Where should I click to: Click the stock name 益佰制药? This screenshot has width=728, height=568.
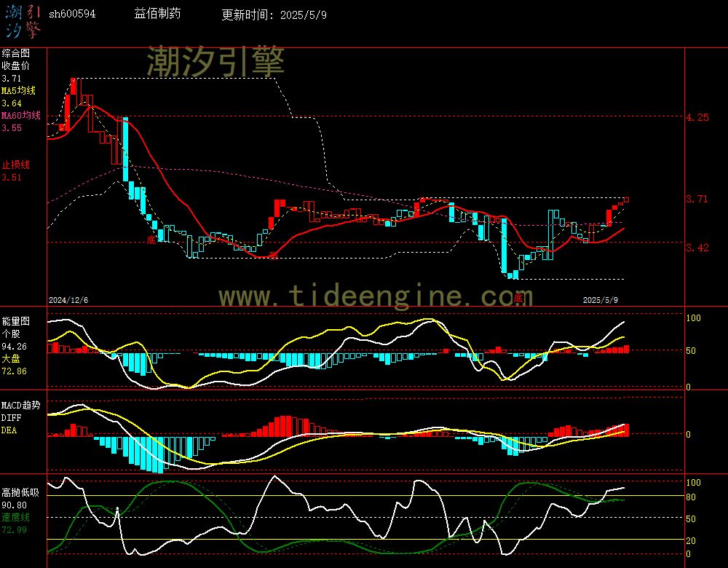point(157,14)
